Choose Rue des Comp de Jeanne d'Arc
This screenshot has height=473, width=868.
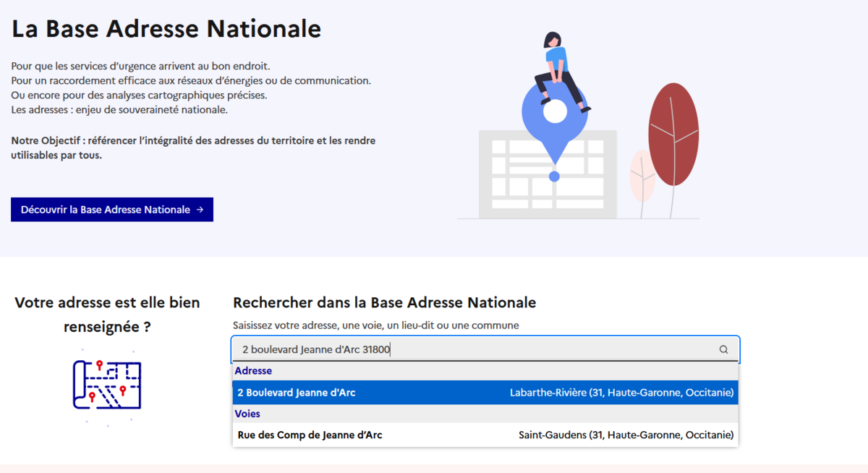point(310,435)
